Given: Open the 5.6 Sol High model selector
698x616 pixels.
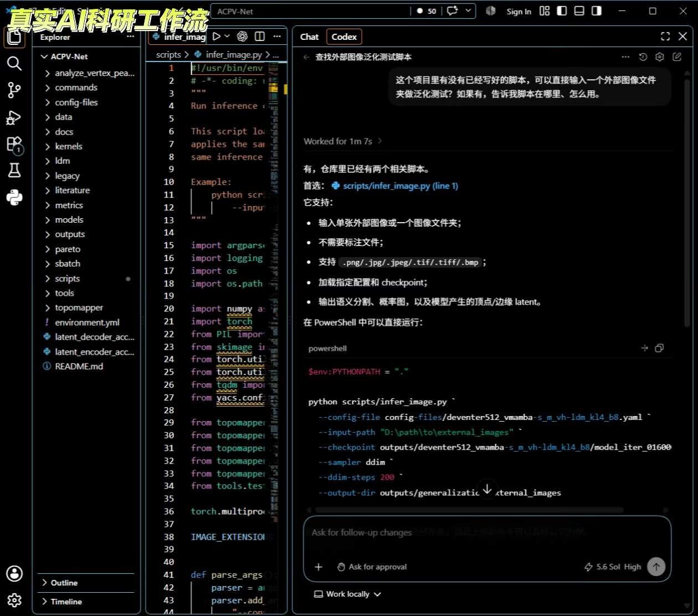Looking at the screenshot, I should 613,567.
